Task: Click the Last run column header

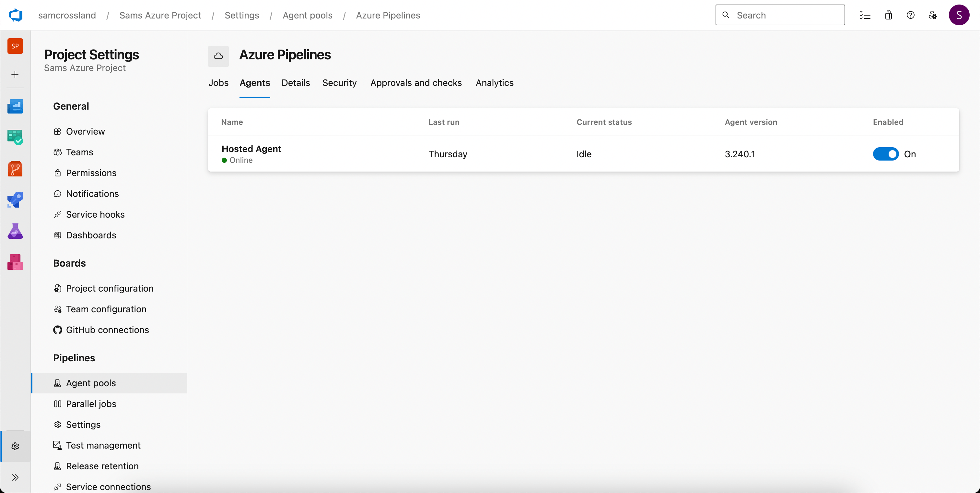Action: tap(444, 122)
